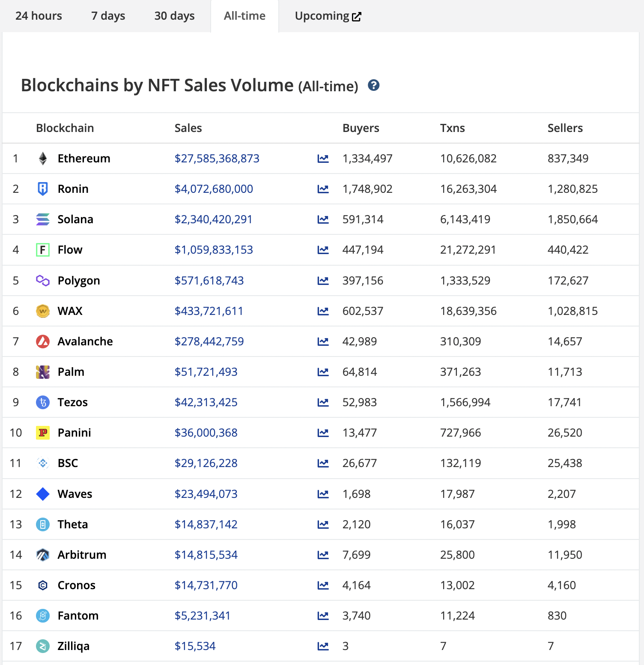Open the chart icon in Ethereum row

(323, 159)
